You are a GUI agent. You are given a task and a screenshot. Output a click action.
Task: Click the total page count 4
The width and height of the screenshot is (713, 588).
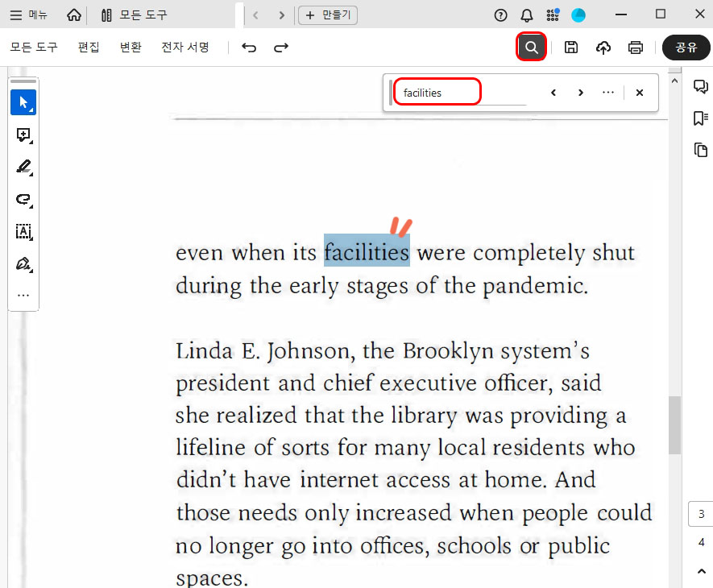point(701,542)
